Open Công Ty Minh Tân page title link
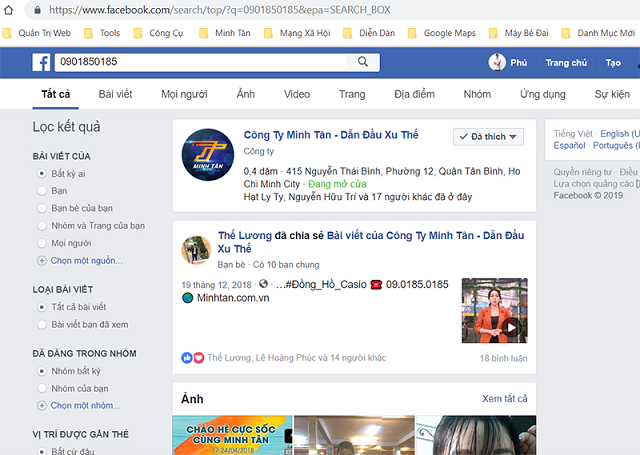Image resolution: width=640 pixels, height=455 pixels. 331,135
